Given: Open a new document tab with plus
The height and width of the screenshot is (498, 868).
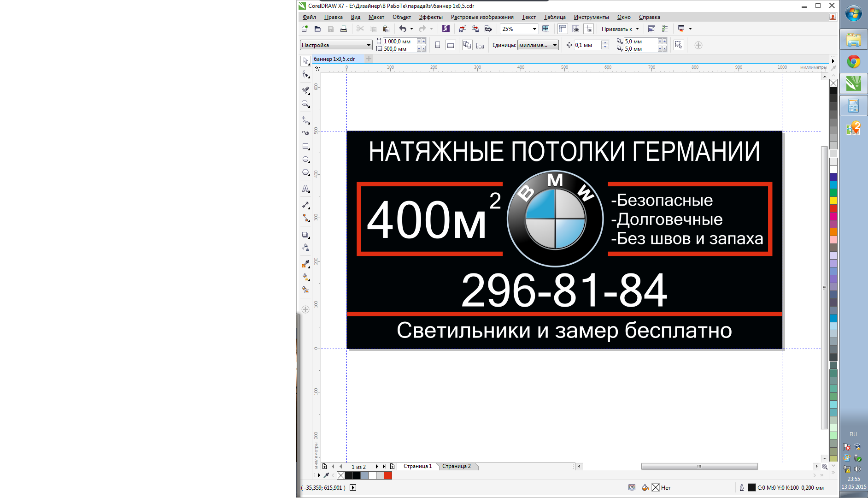Looking at the screenshot, I should [369, 59].
